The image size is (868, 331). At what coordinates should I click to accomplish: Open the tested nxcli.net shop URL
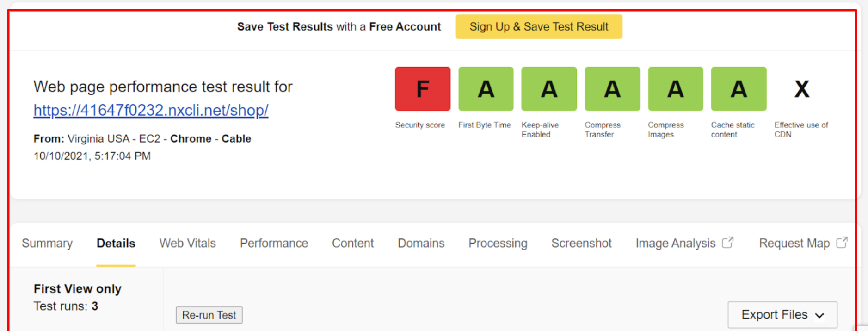[151, 110]
